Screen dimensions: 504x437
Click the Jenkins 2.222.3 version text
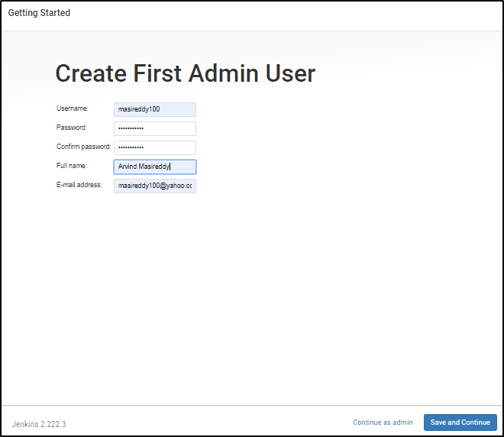pyautogui.click(x=39, y=423)
